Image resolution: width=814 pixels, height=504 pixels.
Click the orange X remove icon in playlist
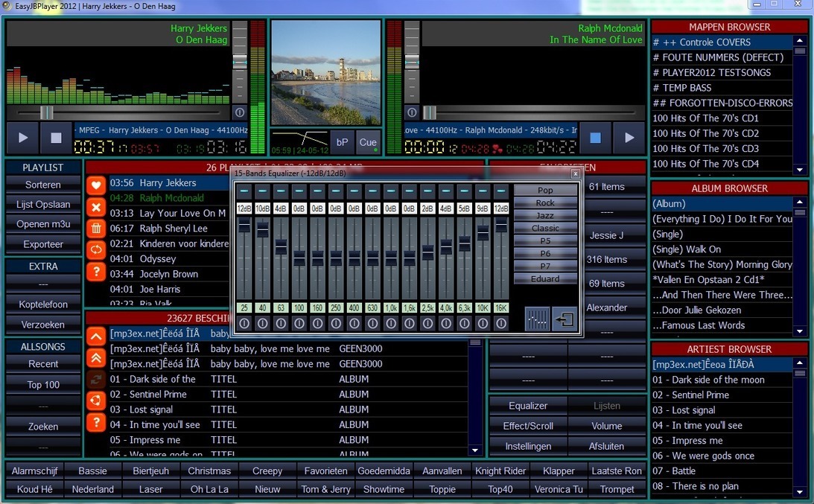pyautogui.click(x=96, y=206)
